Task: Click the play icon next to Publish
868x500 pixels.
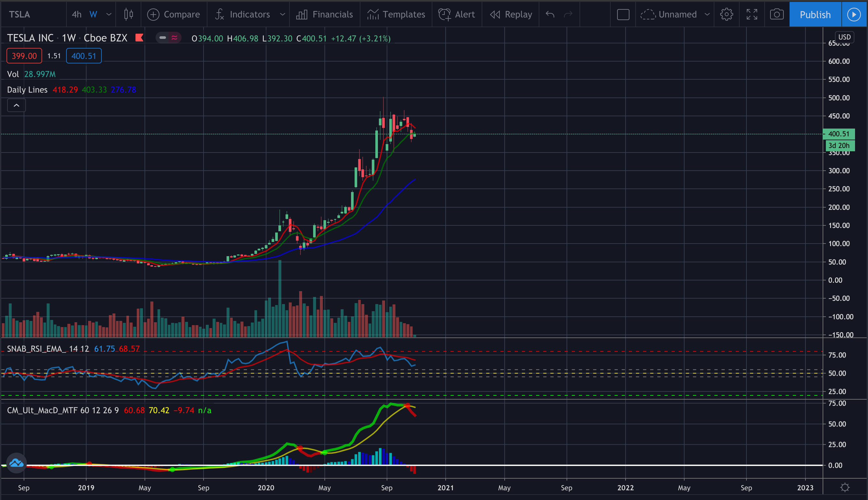Action: 854,15
